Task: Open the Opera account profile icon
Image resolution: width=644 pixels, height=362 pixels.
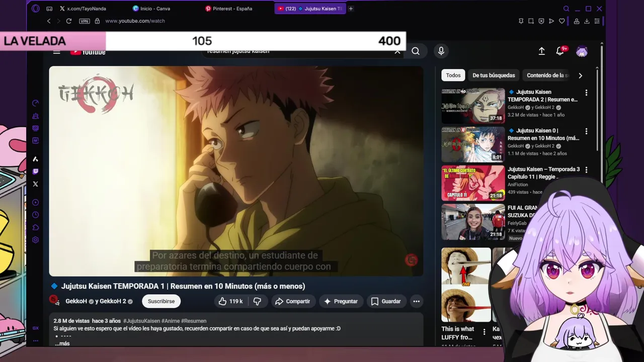Action: click(577, 21)
